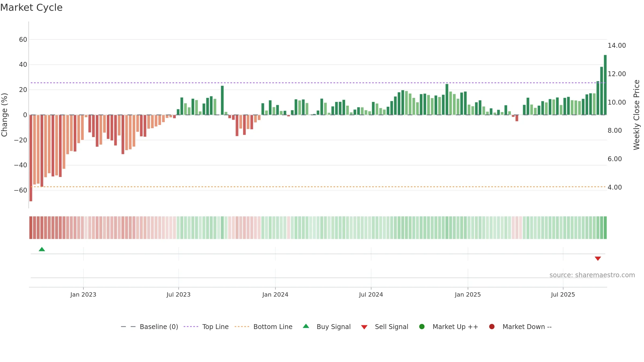Click the −40 tick on the Change axis

coord(21,165)
